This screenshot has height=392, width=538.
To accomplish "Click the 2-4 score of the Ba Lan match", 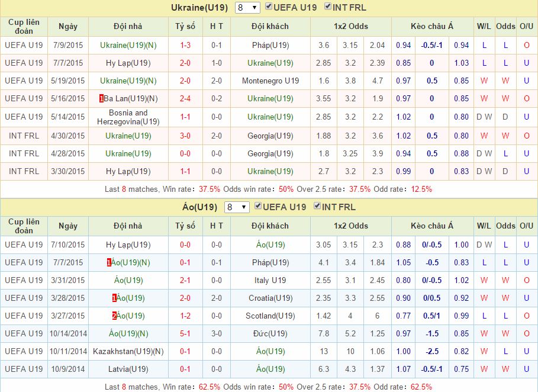I will click(x=185, y=99).
